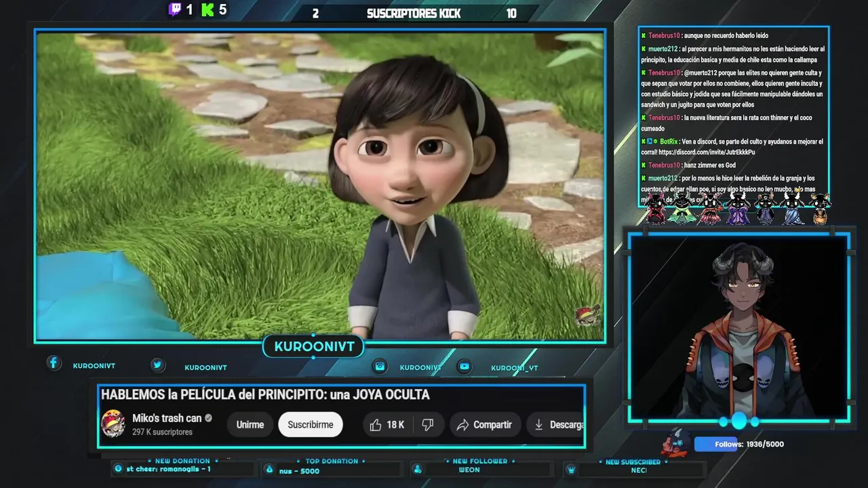Screen dimensions: 868x488
Task: Click the Descargar button label
Action: point(566,425)
